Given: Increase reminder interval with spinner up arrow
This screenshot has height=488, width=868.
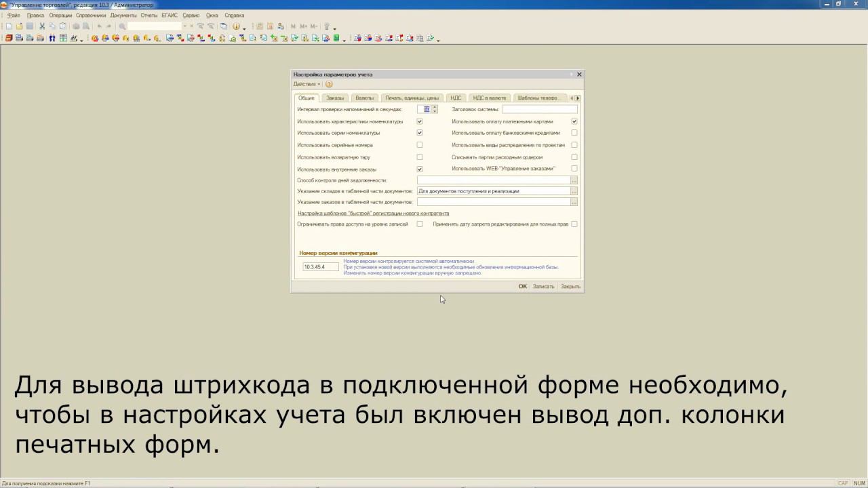Looking at the screenshot, I should (435, 107).
